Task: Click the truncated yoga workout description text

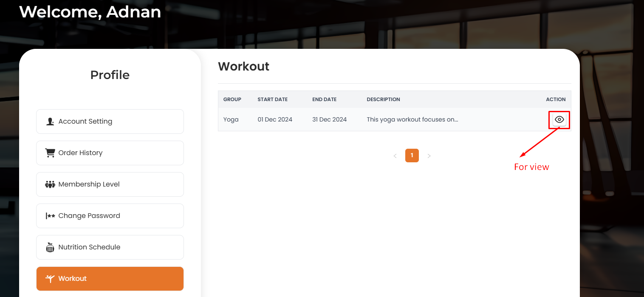Action: coord(412,120)
